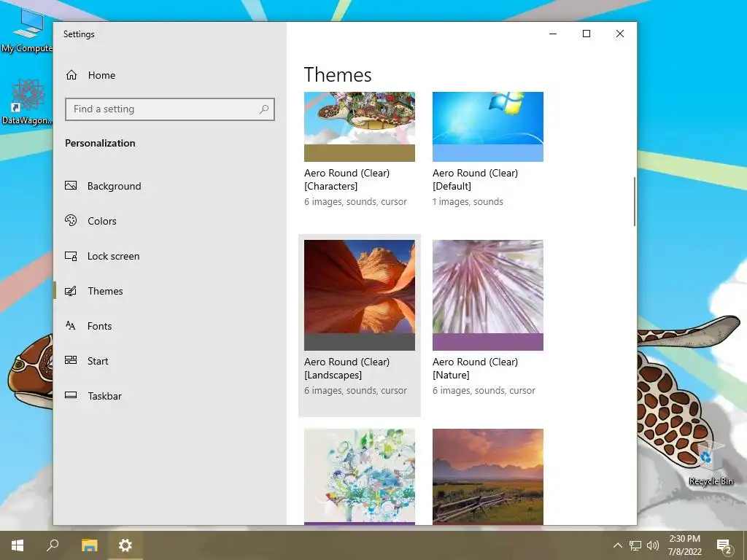Click the Taskbar icon in sidebar

71,395
